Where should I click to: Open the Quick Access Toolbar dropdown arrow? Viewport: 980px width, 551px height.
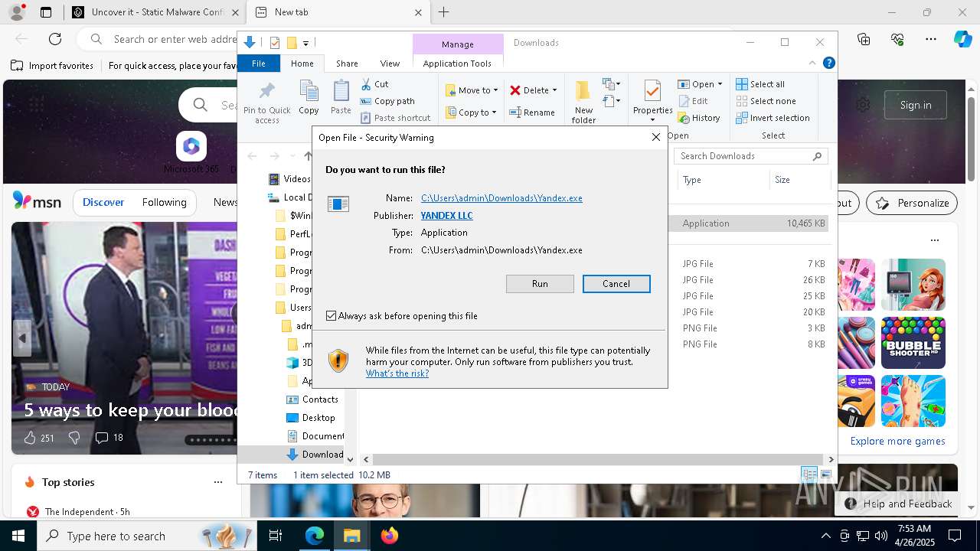(305, 43)
